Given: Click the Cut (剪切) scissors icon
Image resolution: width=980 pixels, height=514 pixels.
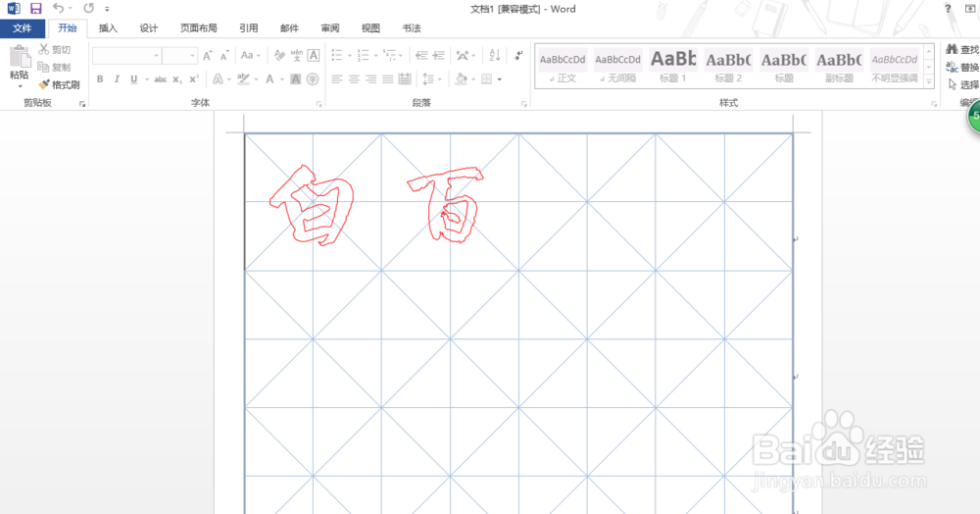Looking at the screenshot, I should tap(44, 49).
